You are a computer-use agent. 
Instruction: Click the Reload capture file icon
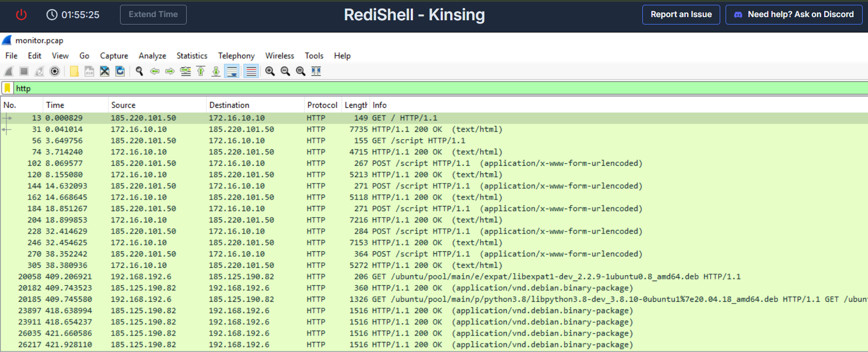click(x=120, y=71)
